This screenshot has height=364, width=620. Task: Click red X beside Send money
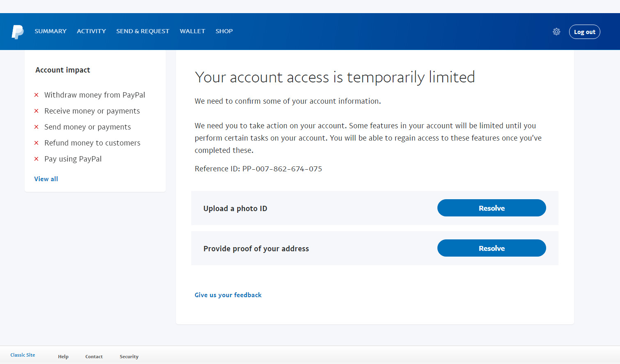tap(36, 127)
